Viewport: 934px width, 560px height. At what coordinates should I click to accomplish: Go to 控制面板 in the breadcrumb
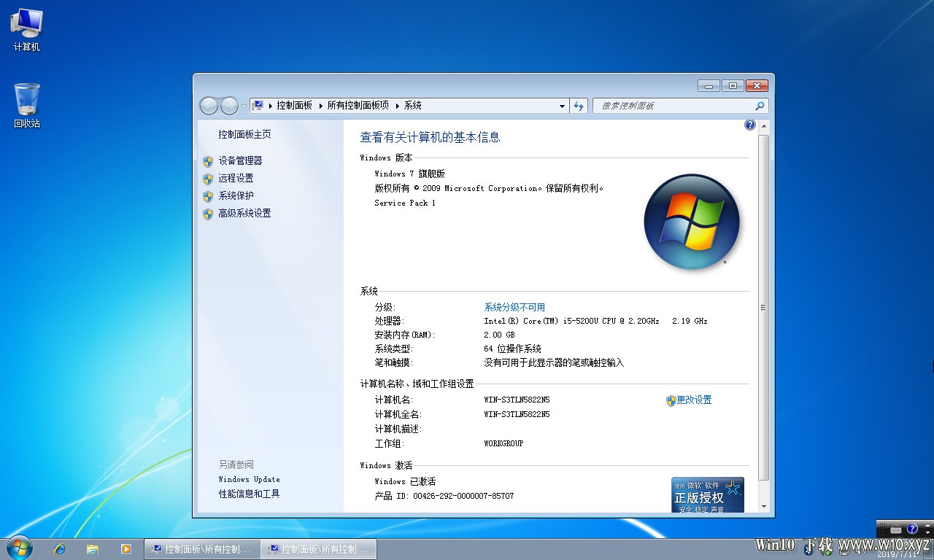point(294,106)
